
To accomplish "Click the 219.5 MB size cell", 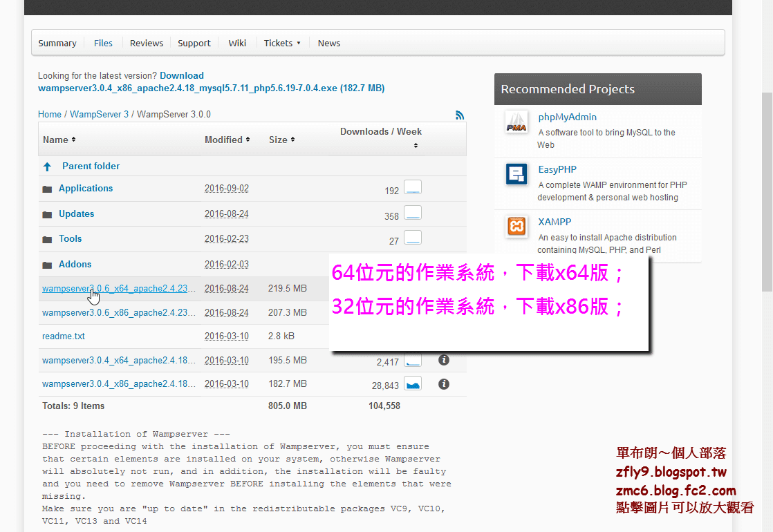I will pyautogui.click(x=288, y=289).
